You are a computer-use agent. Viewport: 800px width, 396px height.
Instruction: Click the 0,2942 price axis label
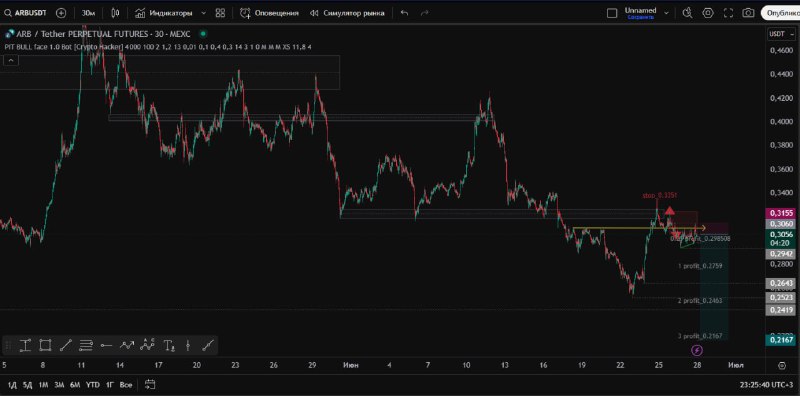(781, 254)
